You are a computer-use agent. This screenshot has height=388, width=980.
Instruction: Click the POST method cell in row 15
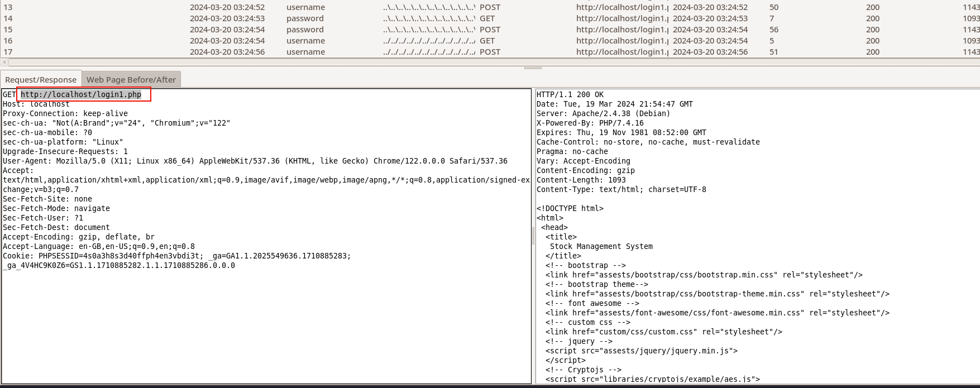tap(490, 30)
